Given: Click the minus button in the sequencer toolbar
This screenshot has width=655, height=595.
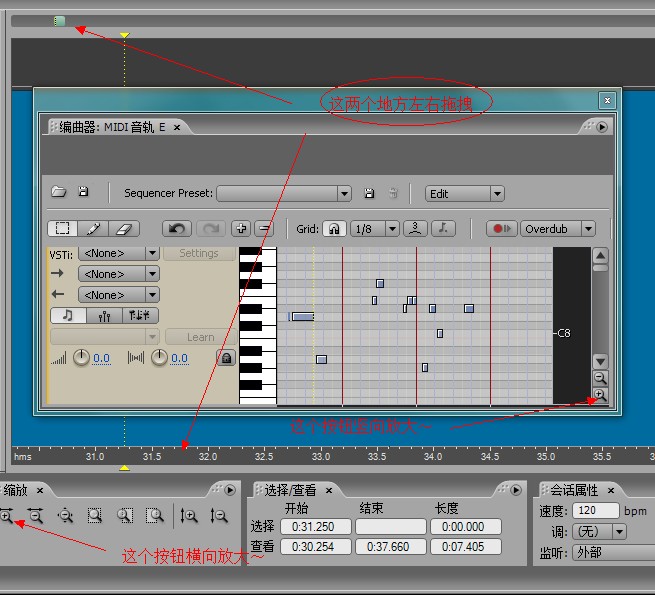Looking at the screenshot, I should tap(264, 229).
